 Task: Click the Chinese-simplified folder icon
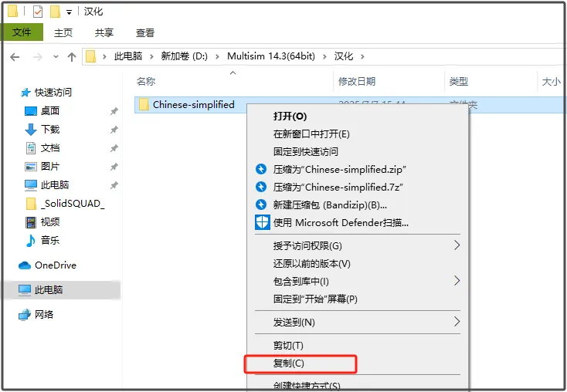click(144, 105)
